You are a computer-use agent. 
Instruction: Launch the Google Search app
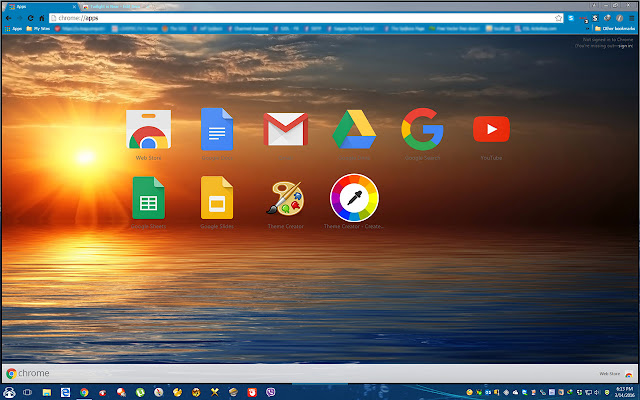(422, 129)
